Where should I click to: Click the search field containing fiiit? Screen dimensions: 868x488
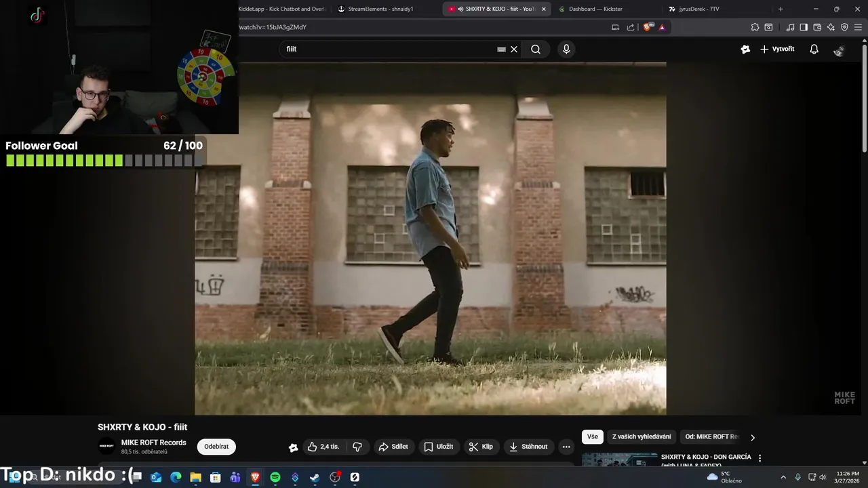[390, 49]
